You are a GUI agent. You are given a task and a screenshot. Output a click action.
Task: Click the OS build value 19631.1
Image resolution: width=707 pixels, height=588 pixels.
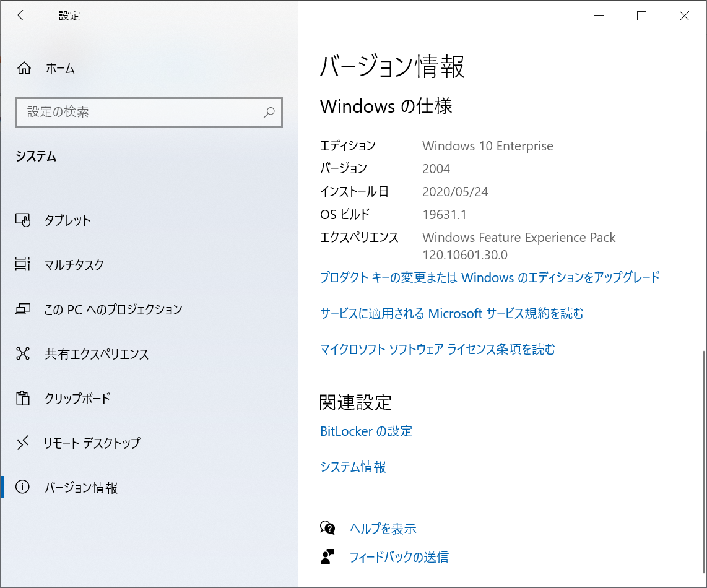point(444,215)
